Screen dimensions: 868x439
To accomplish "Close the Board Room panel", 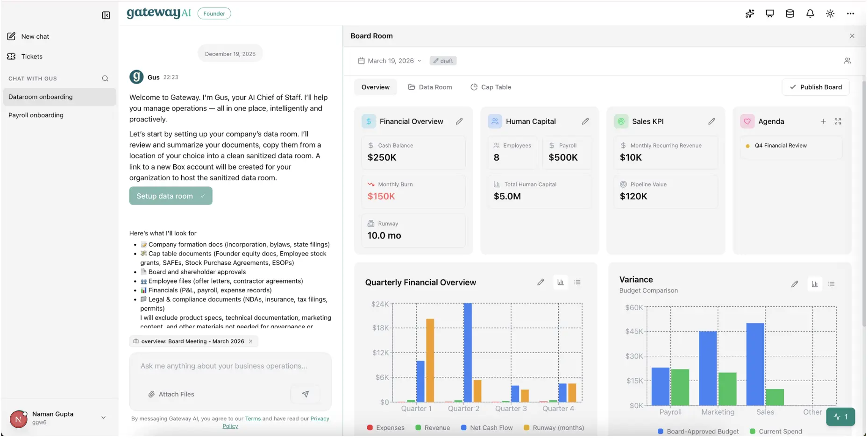I will tap(852, 36).
